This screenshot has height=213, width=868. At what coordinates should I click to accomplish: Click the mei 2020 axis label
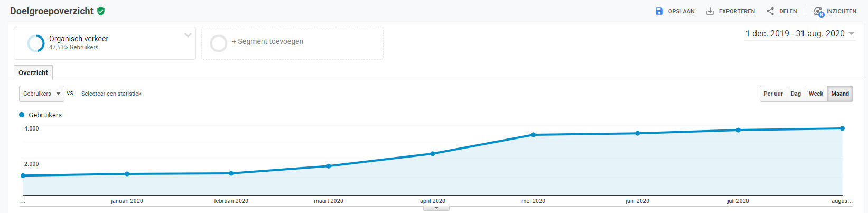[533, 201]
